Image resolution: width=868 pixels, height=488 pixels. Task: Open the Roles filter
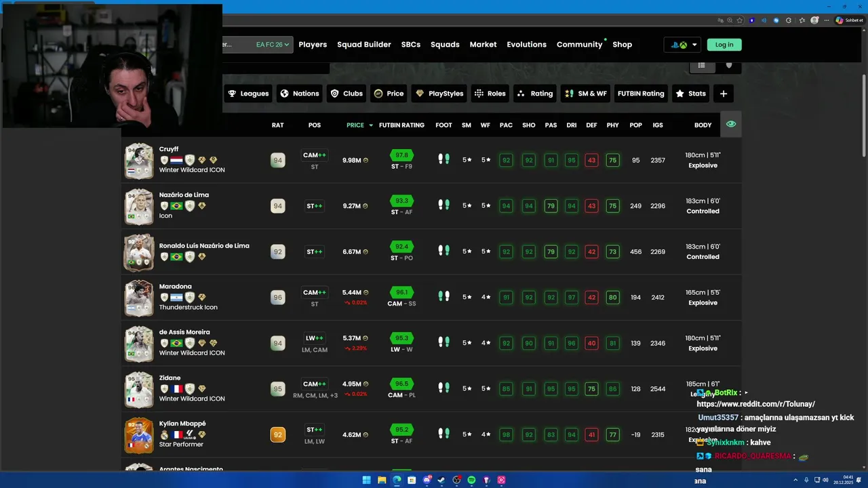pos(490,94)
